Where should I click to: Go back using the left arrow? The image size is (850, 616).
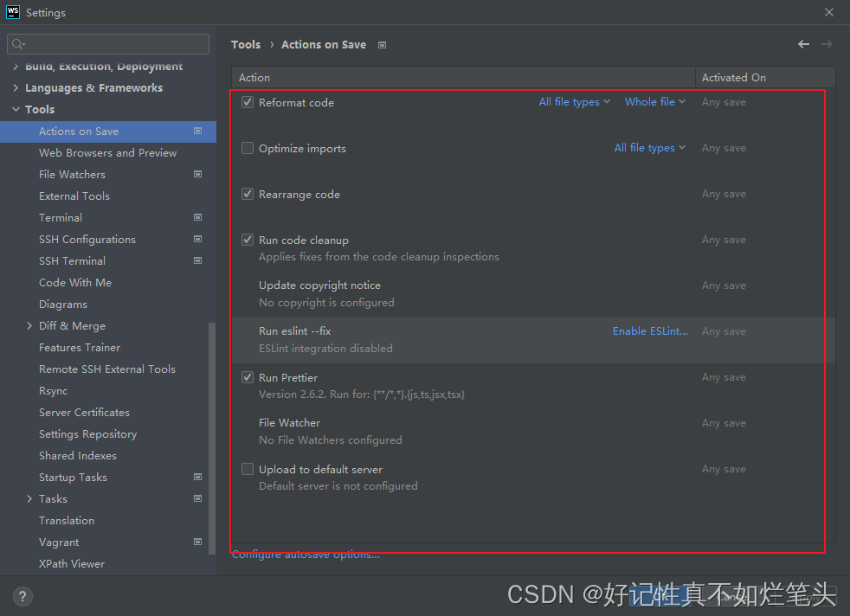pyautogui.click(x=803, y=44)
